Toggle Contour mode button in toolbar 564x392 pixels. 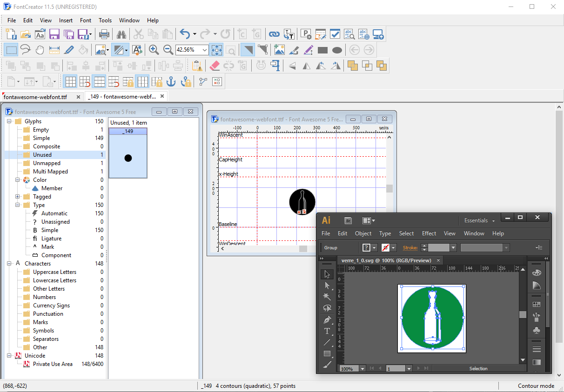[247, 50]
